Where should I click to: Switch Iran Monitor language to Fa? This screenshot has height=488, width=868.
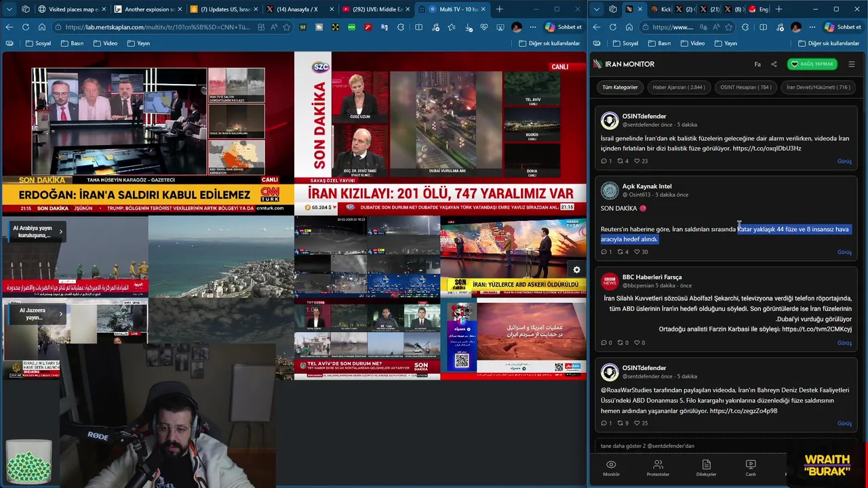[757, 64]
